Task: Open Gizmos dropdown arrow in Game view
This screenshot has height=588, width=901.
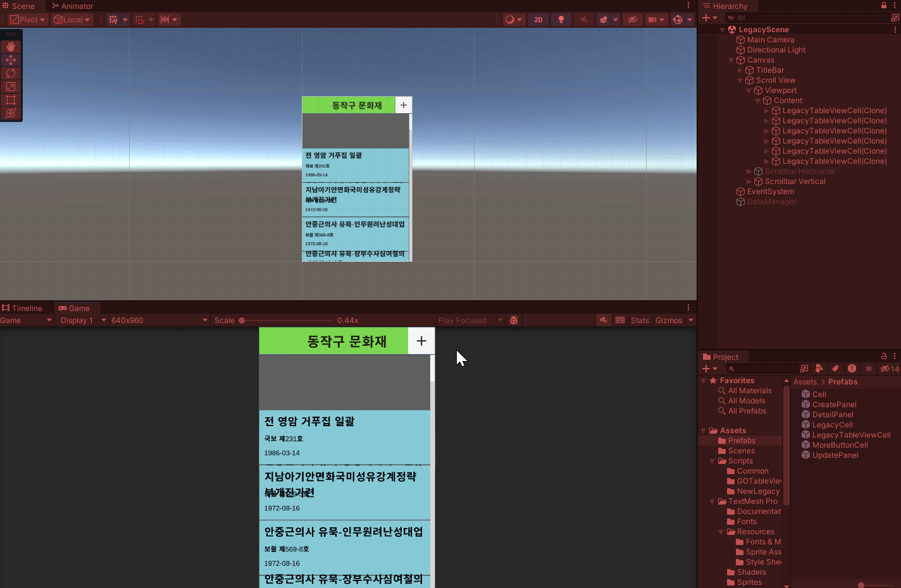Action: click(x=691, y=321)
